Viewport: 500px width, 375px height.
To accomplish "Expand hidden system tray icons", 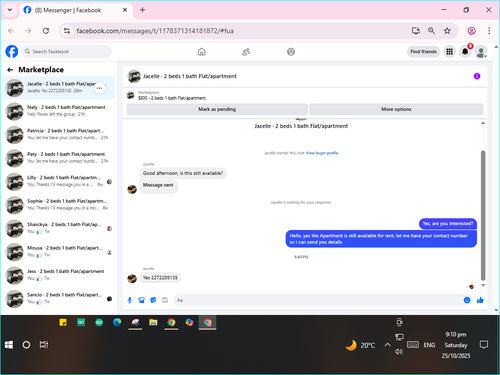I will (x=387, y=345).
